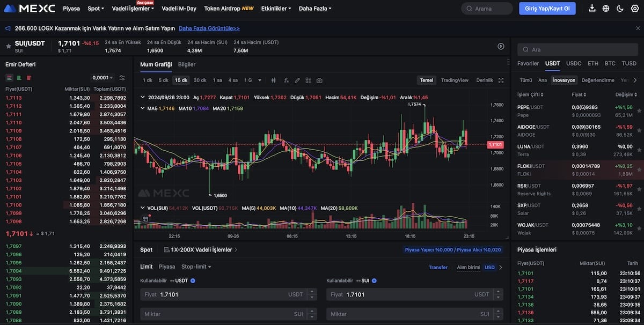Select the İnovasyon filter tab

pos(563,80)
